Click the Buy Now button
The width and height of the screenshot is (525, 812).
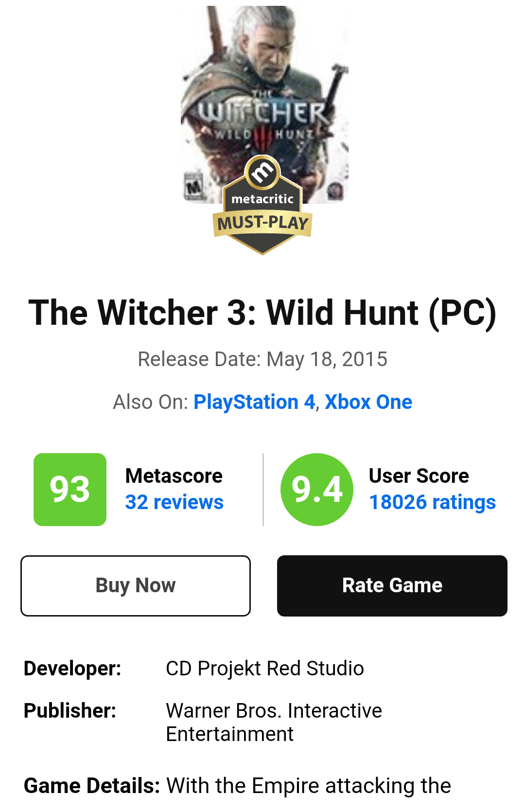[136, 585]
